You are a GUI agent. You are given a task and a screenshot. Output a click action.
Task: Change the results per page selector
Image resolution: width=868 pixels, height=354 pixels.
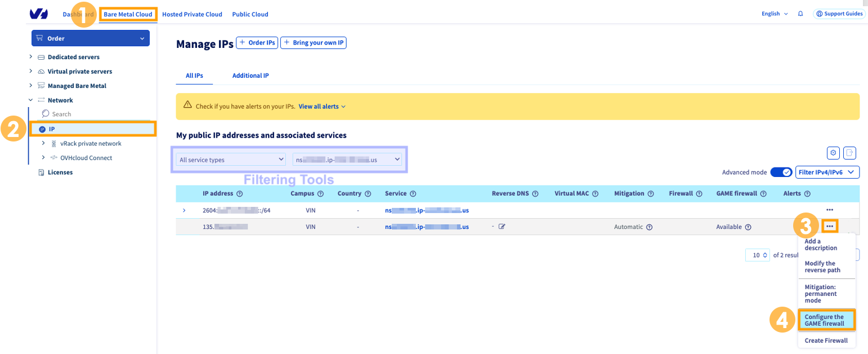click(x=757, y=255)
